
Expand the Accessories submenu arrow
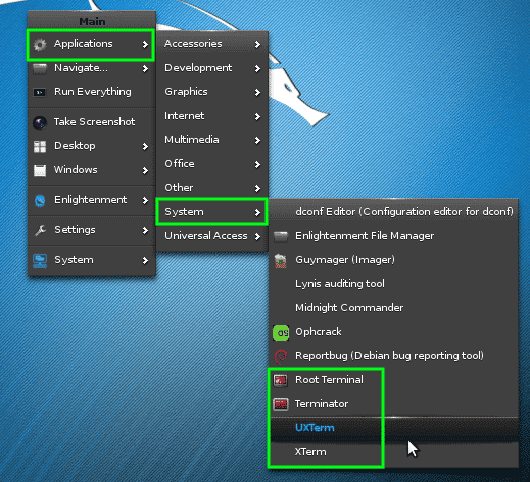[257, 44]
